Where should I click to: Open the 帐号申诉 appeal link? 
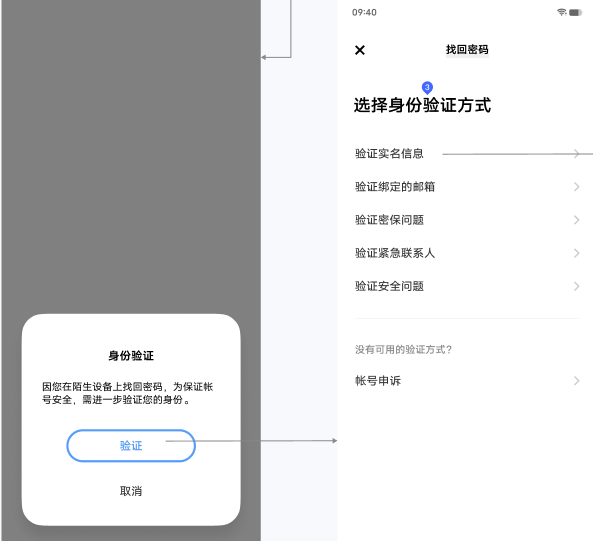[467, 381]
